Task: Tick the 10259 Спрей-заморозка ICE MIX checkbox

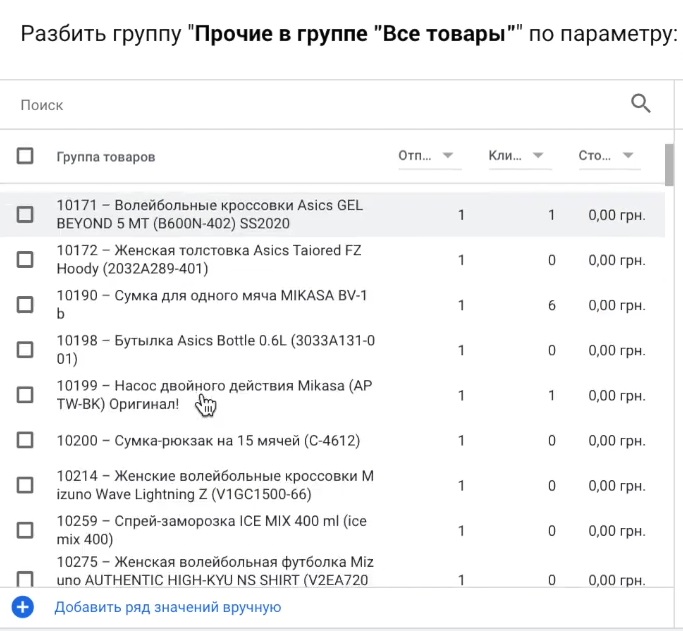Action: coord(25,530)
